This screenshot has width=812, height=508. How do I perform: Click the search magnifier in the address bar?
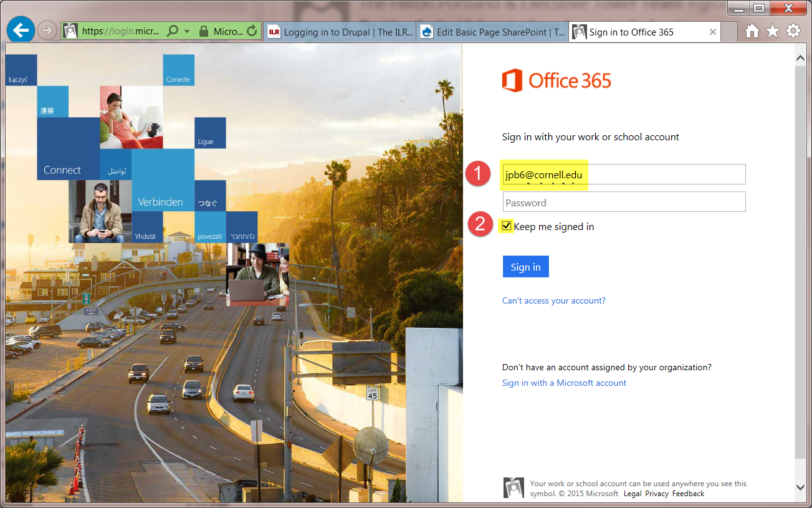click(x=173, y=31)
